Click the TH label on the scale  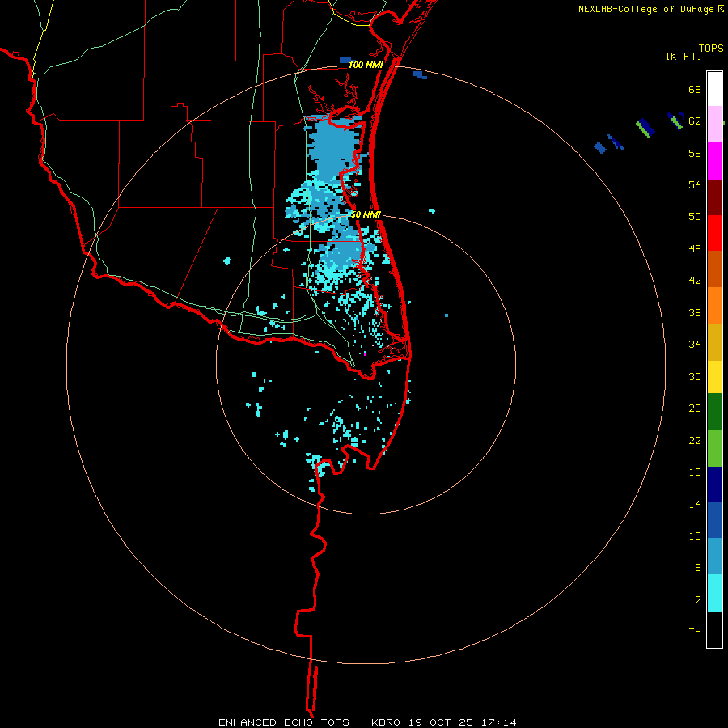(x=695, y=632)
